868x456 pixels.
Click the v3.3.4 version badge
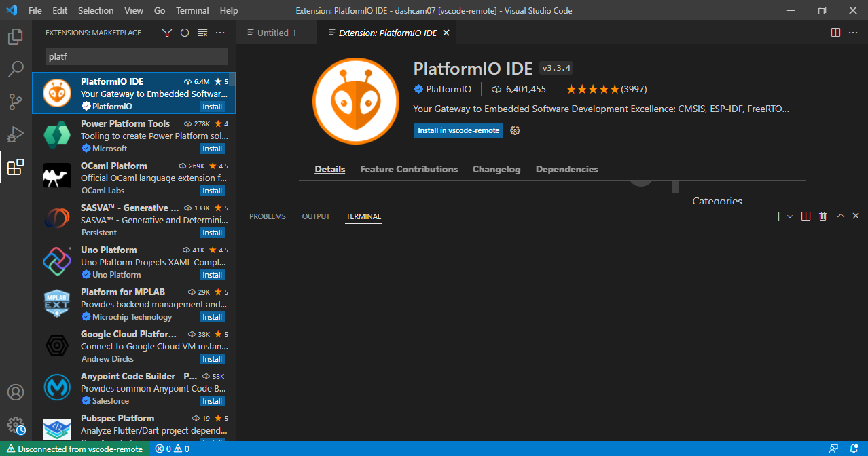click(556, 68)
